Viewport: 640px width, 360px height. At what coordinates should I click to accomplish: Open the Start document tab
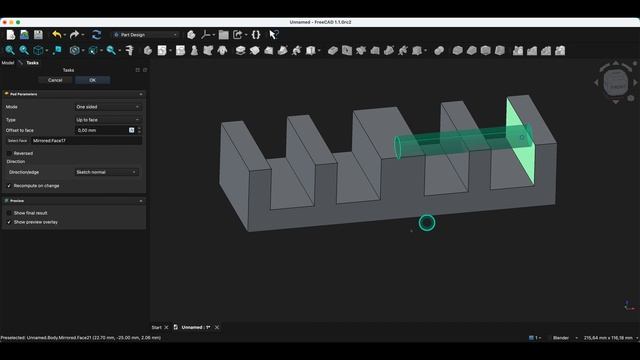[156, 327]
